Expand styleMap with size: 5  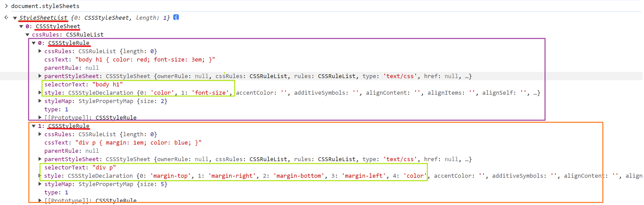40,184
